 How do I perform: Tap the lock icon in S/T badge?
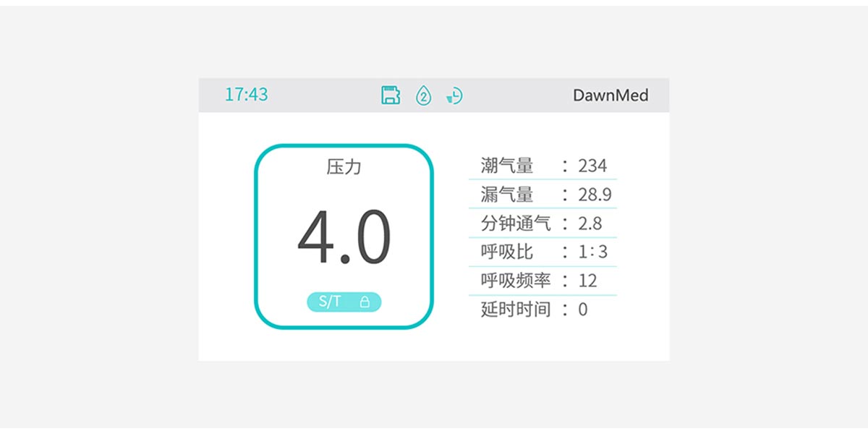pyautogui.click(x=365, y=302)
